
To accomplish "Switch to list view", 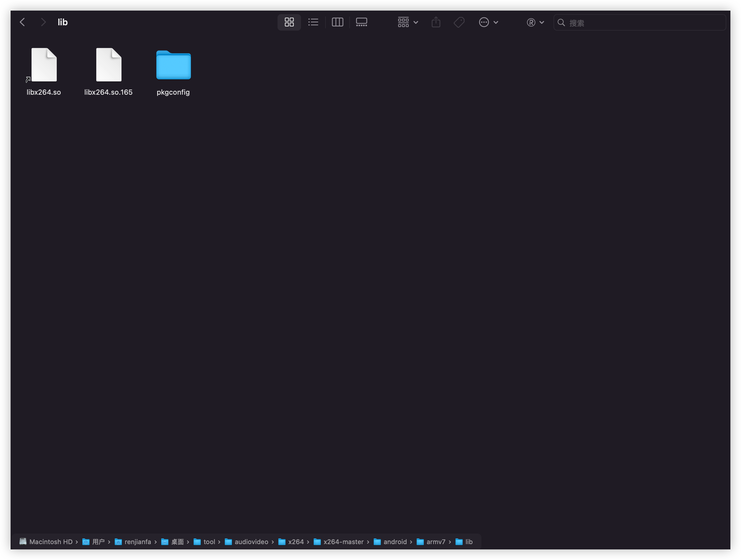I will [313, 22].
